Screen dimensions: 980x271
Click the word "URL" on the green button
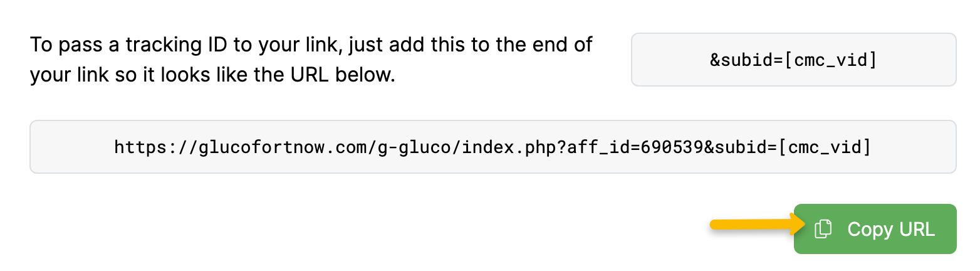[x=917, y=230]
